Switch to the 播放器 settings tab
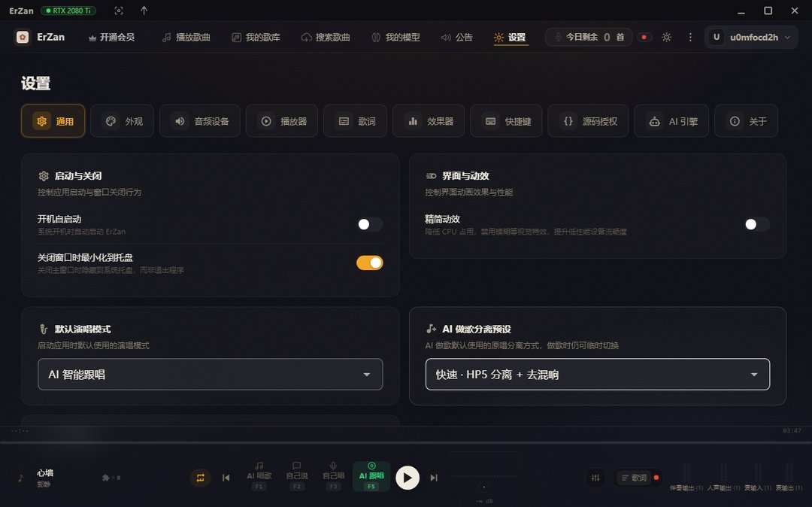The image size is (812, 507). [282, 121]
